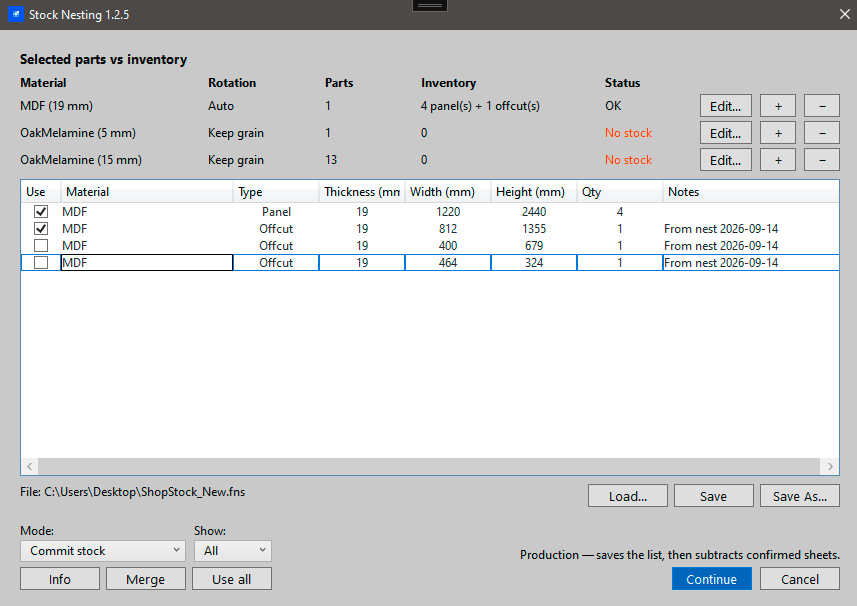Viewport: 857px width, 606px height.
Task: Sort by the Notes column header
Action: pyautogui.click(x=751, y=192)
